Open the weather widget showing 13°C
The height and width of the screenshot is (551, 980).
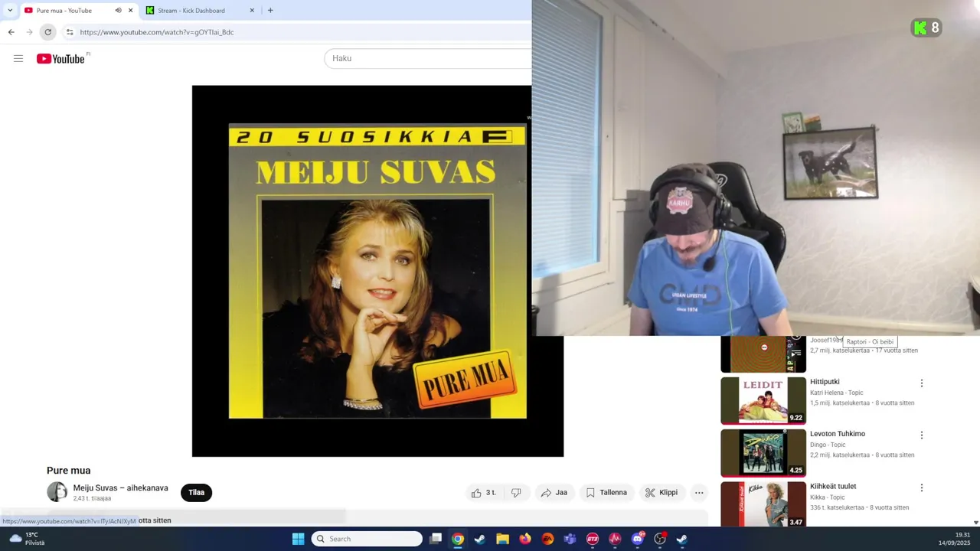pos(26,539)
